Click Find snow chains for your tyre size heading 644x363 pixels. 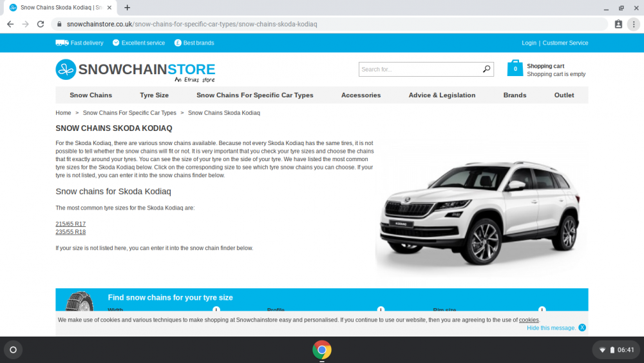(x=170, y=297)
